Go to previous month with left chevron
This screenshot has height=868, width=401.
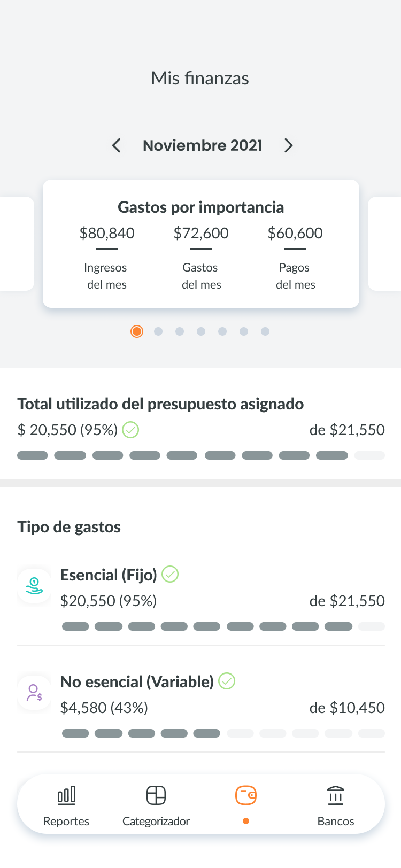(117, 145)
